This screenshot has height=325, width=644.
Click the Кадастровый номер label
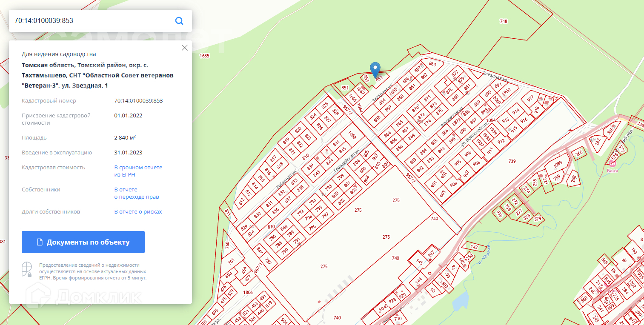49,101
